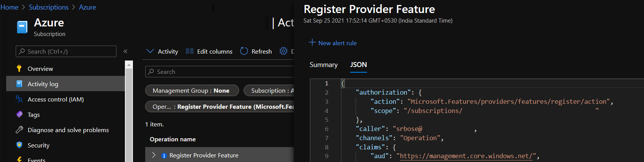The width and height of the screenshot is (644, 162).
Task: Click the info icon on the Register Provider Feature row
Action: [x=164, y=155]
